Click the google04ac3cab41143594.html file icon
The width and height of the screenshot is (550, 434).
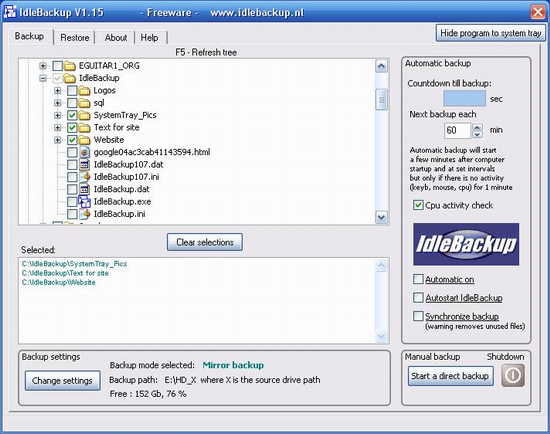coord(85,152)
